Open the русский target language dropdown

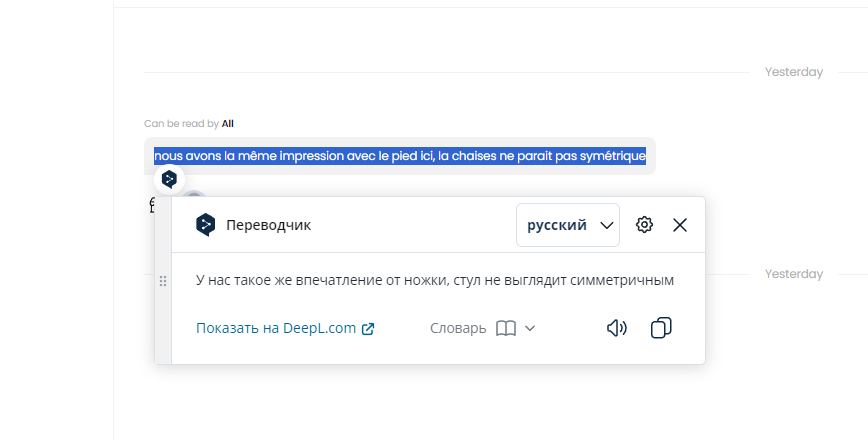pos(567,225)
